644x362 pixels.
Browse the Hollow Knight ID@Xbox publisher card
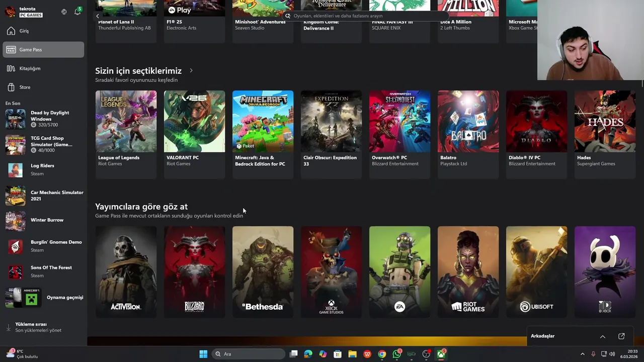[605, 272]
